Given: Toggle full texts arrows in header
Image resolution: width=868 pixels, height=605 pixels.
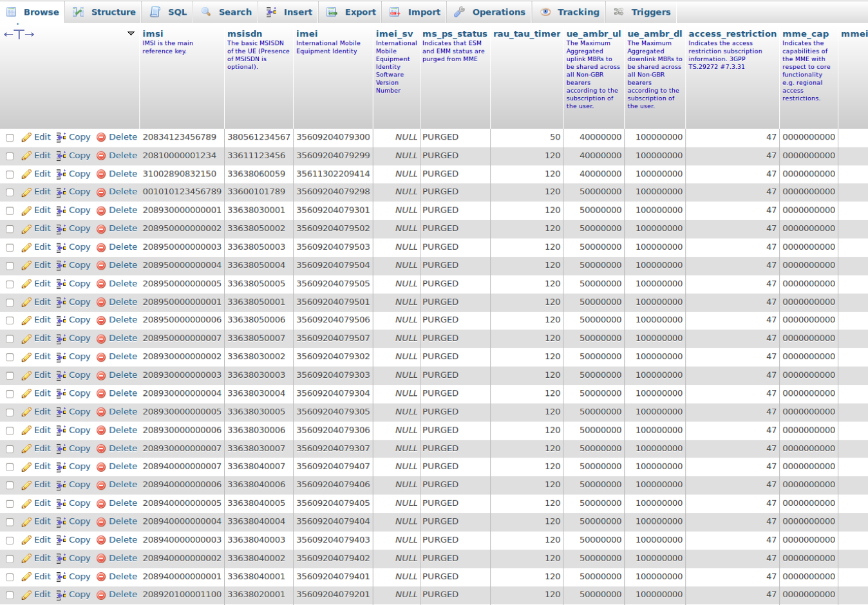Looking at the screenshot, I should click(x=19, y=34).
